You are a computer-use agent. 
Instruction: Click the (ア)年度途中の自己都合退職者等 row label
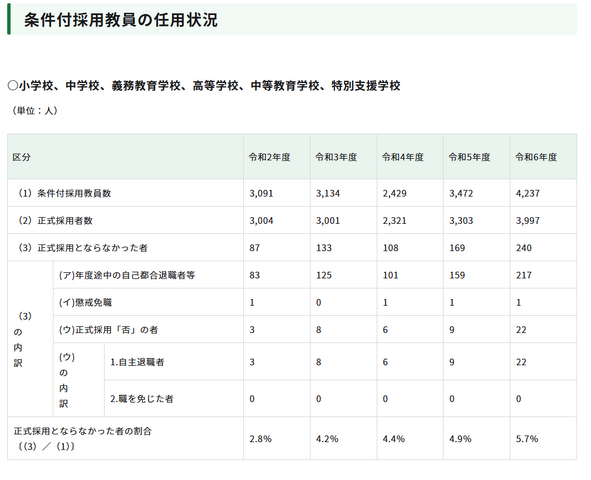pos(127,275)
